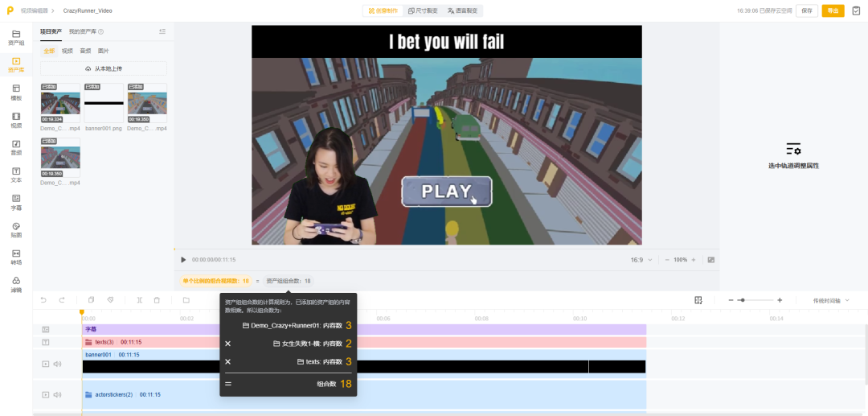
Task: Select the actorstickers(2) clip on the timeline
Action: 364,394
